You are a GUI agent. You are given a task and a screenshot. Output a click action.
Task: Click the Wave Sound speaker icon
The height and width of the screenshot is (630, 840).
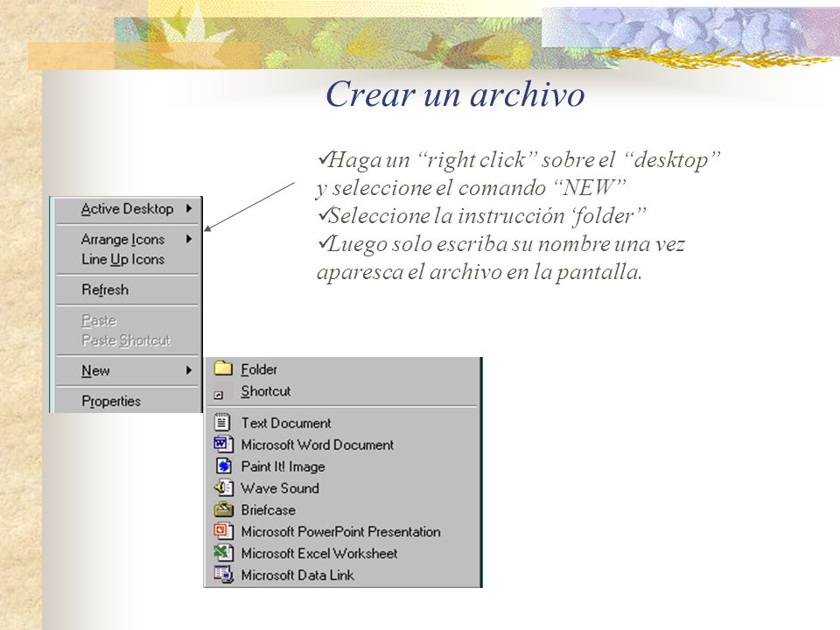click(x=223, y=488)
